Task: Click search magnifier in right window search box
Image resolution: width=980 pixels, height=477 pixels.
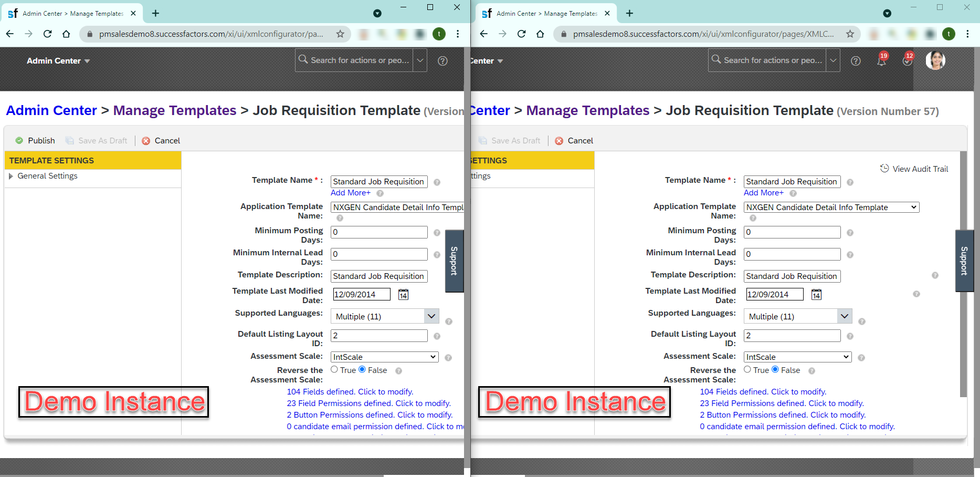Action: coord(716,59)
